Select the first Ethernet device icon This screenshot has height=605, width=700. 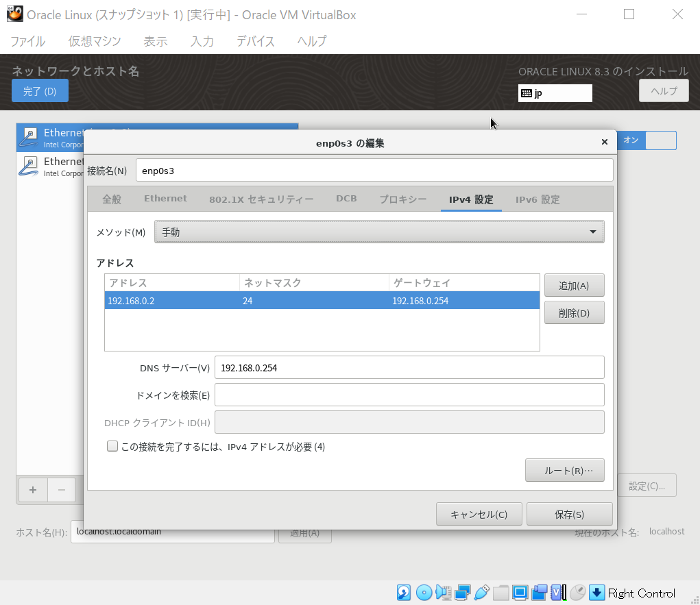pyautogui.click(x=29, y=138)
